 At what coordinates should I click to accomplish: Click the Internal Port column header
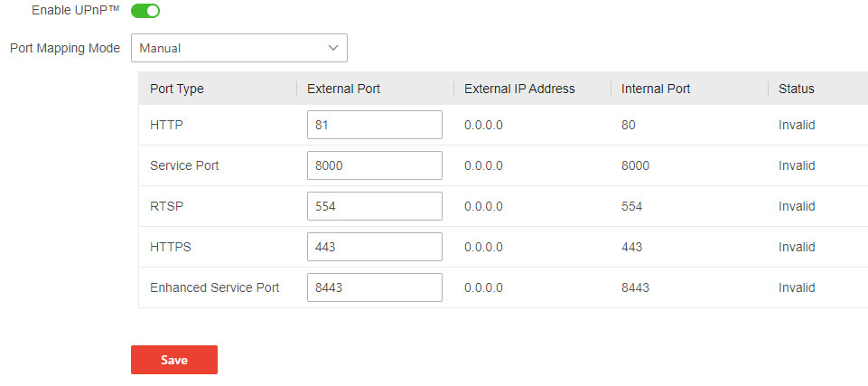tap(656, 89)
